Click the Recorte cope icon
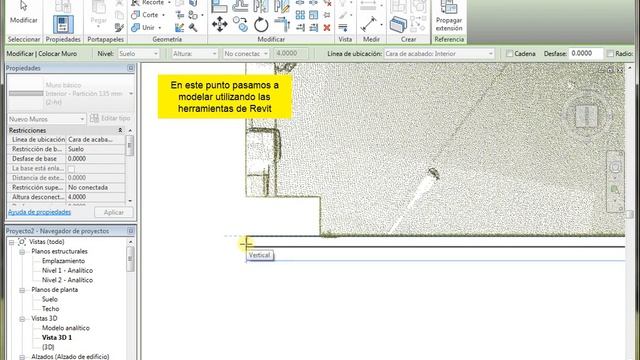The width and height of the screenshot is (640, 360). click(136, 3)
